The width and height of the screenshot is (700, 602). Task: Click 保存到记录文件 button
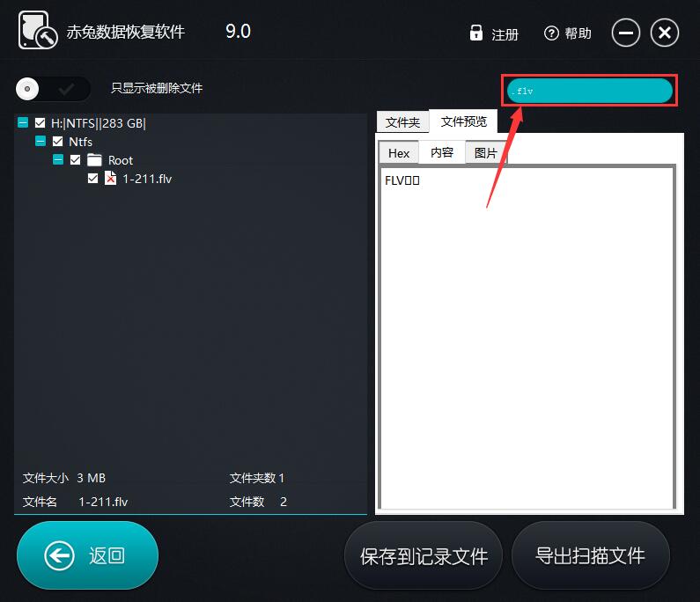pos(424,556)
